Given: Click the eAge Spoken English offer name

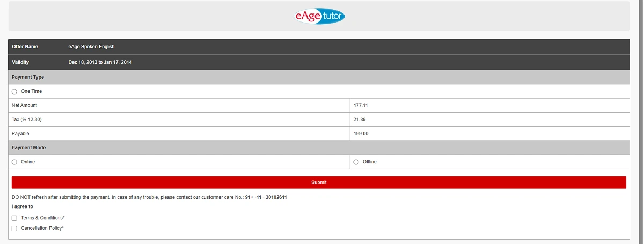Looking at the screenshot, I should (x=91, y=47).
